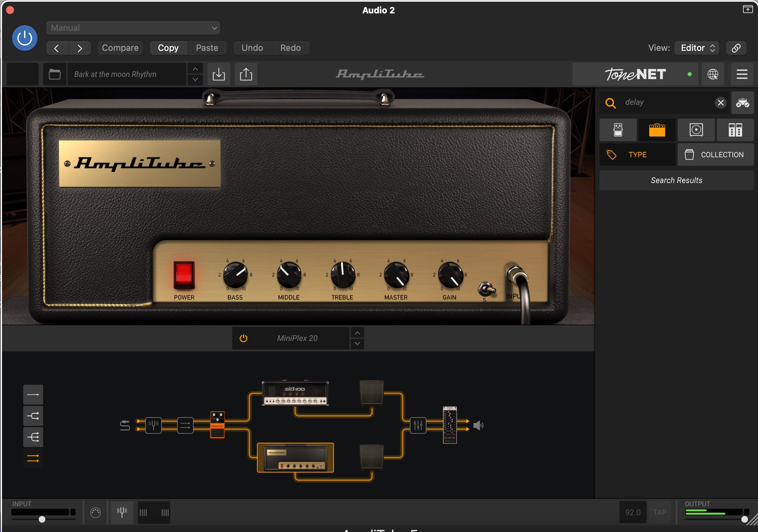Screen dimensions: 758x532
Task: Select the sld100 amp in chain
Action: point(295,393)
